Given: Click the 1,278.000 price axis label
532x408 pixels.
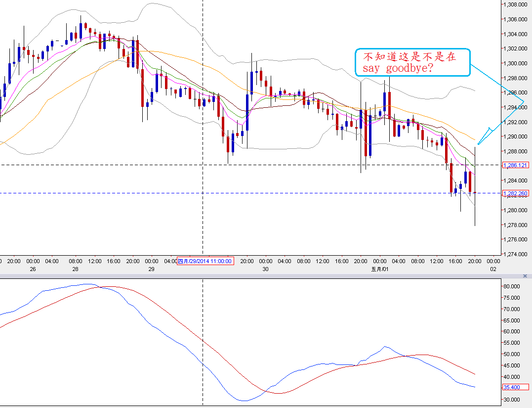Looking at the screenshot, I should [515, 225].
